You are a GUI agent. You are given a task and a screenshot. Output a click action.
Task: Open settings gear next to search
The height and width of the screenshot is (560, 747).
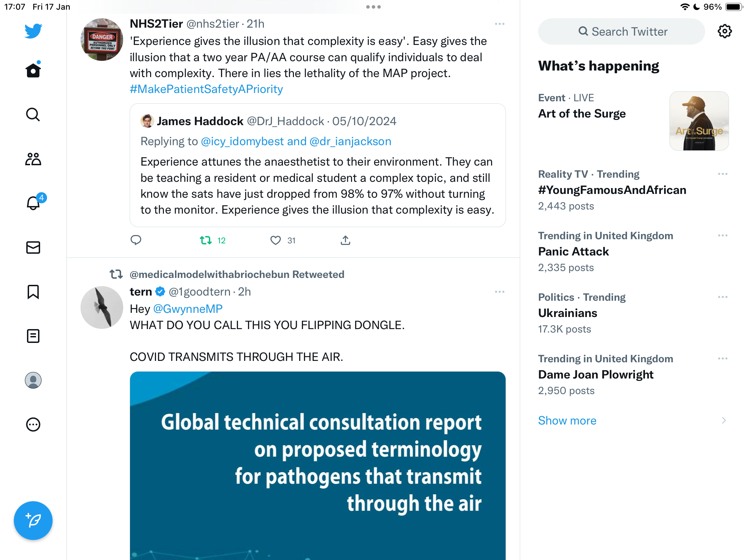pyautogui.click(x=725, y=31)
